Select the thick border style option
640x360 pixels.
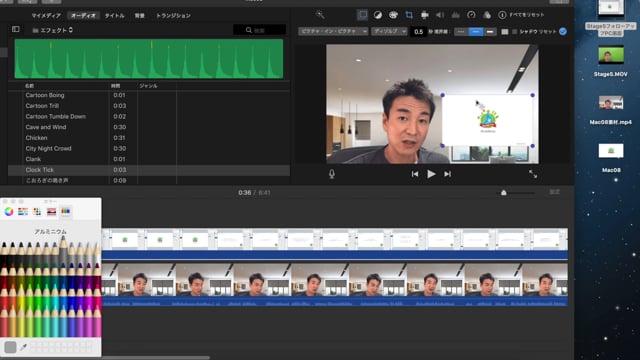click(490, 31)
